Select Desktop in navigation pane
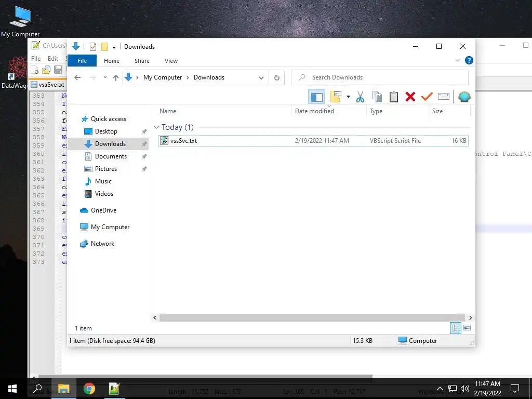 tap(106, 131)
